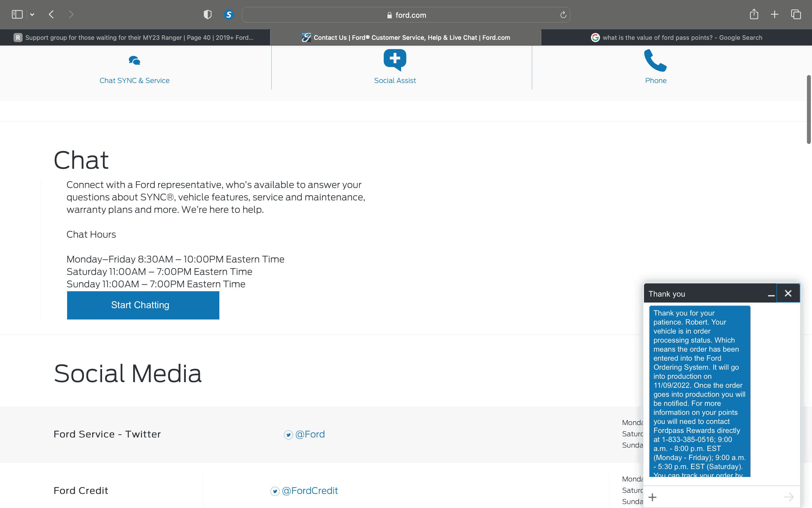The height and width of the screenshot is (508, 812).
Task: Open the Chat SYNC & Service link
Action: click(134, 81)
